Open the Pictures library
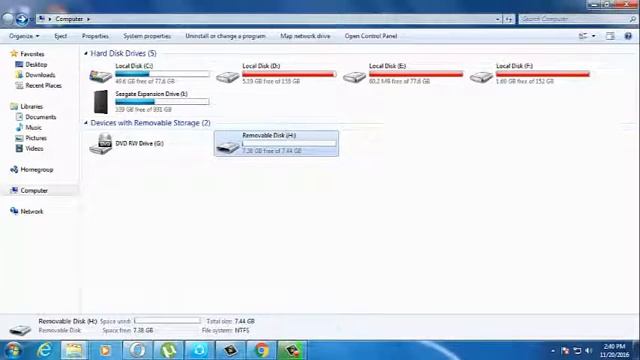The image size is (640, 360). pos(36,138)
